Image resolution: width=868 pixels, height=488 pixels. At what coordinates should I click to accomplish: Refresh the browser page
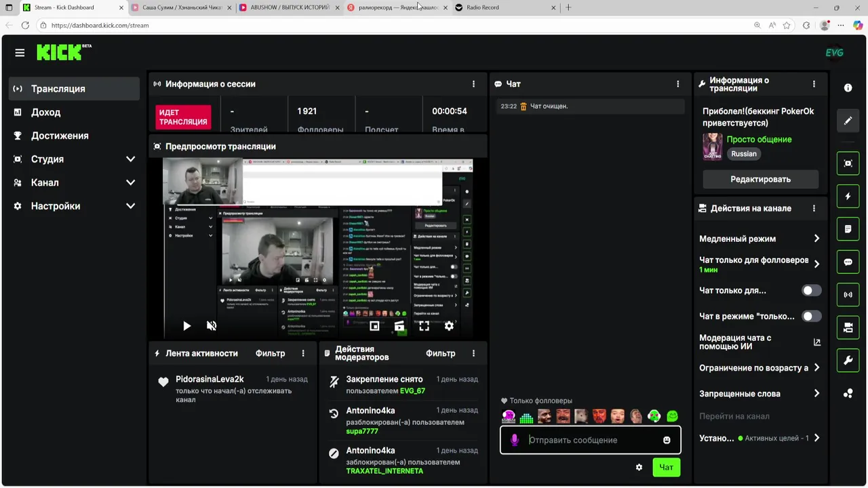(x=25, y=25)
